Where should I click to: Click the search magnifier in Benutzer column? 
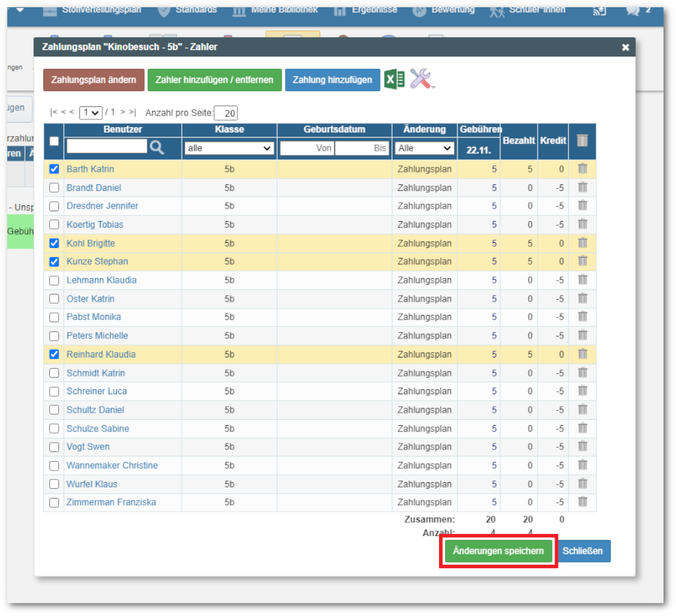tap(157, 148)
